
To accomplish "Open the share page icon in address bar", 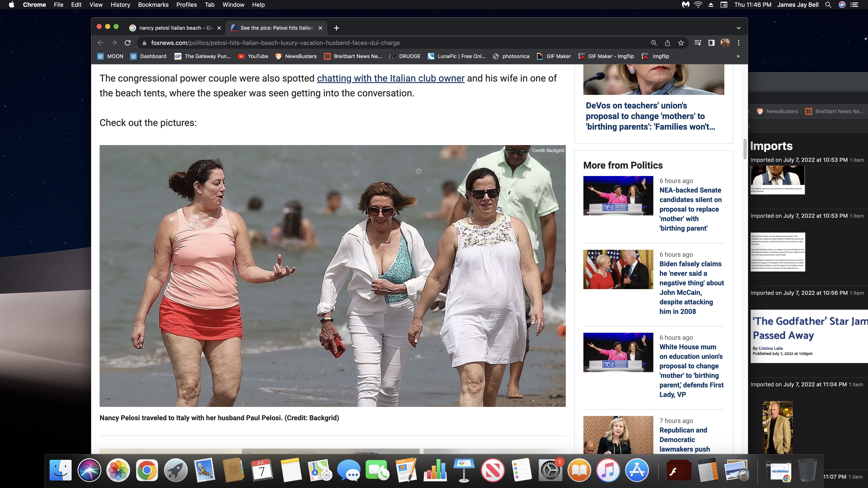I will pyautogui.click(x=668, y=43).
